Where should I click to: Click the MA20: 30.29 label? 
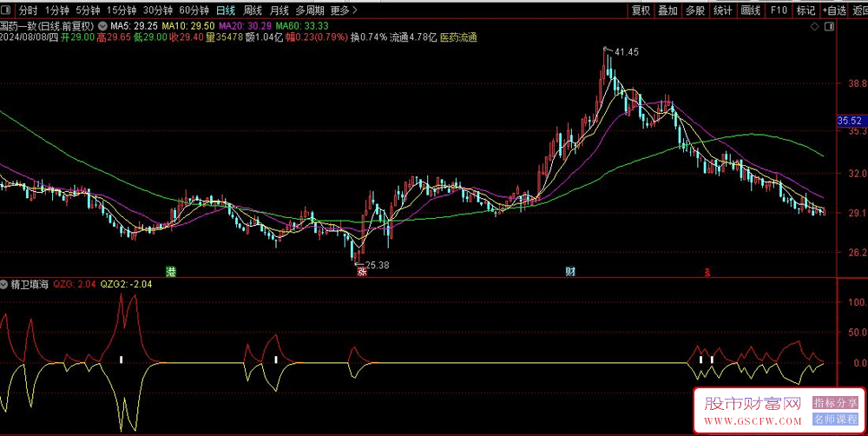click(x=246, y=25)
